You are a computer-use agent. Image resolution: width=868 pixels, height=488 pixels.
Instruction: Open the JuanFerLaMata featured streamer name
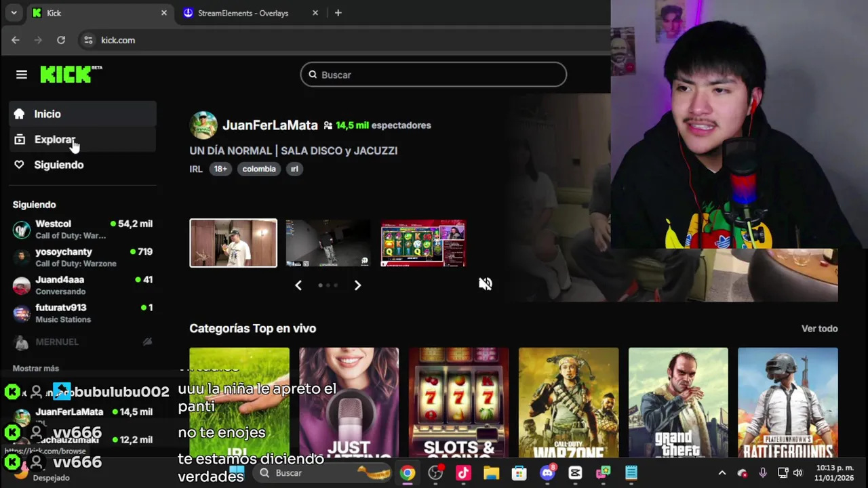270,125
